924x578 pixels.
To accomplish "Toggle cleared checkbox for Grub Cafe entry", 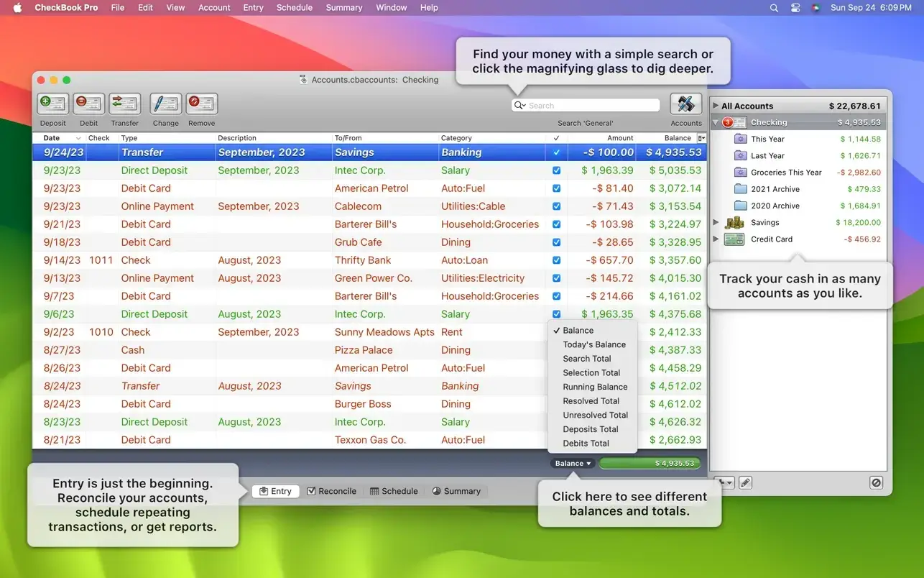I will 556,242.
